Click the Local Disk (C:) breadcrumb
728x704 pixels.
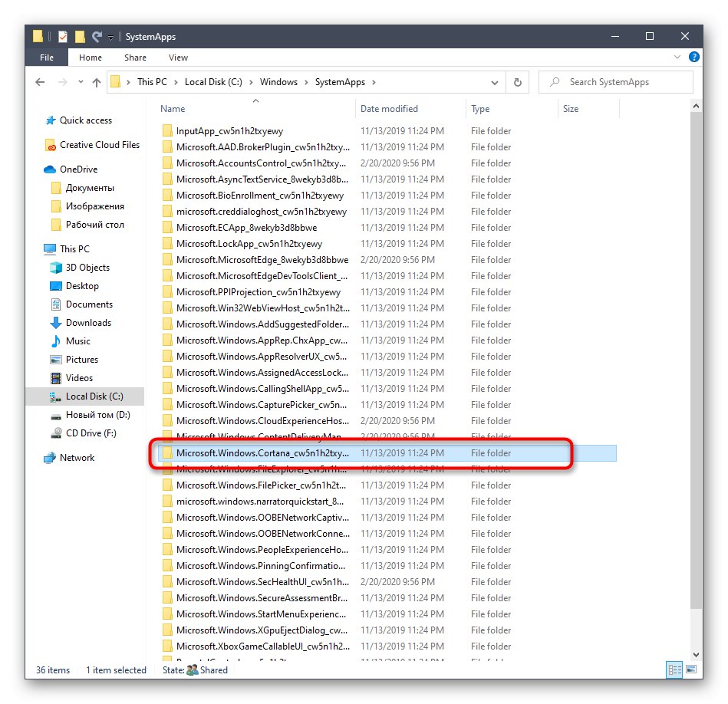[213, 82]
